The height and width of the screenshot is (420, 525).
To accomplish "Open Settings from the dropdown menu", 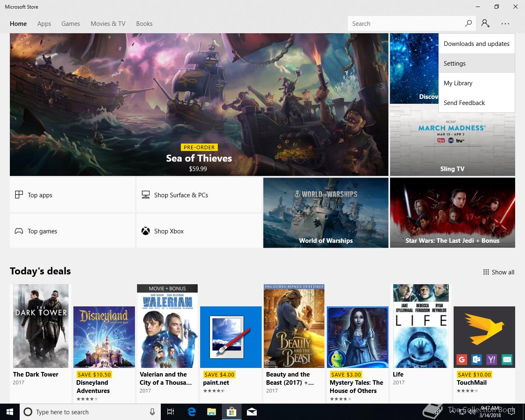I will pyautogui.click(x=477, y=63).
